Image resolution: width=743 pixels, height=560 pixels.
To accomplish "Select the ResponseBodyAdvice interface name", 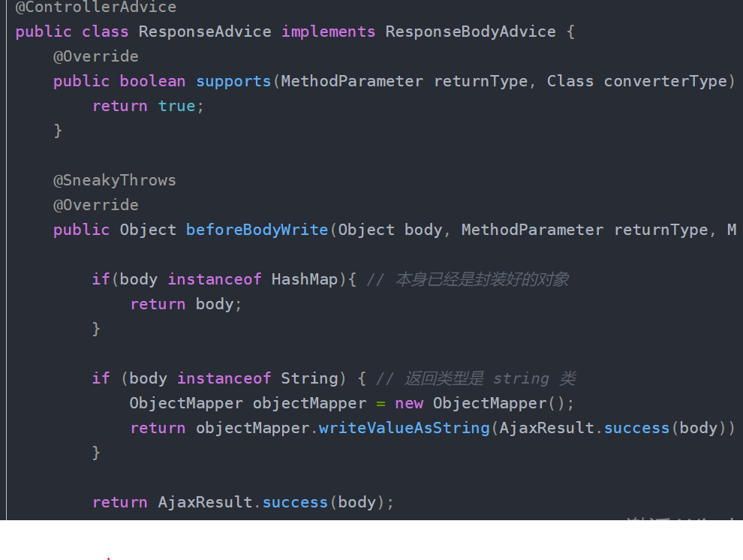I will coord(471,32).
